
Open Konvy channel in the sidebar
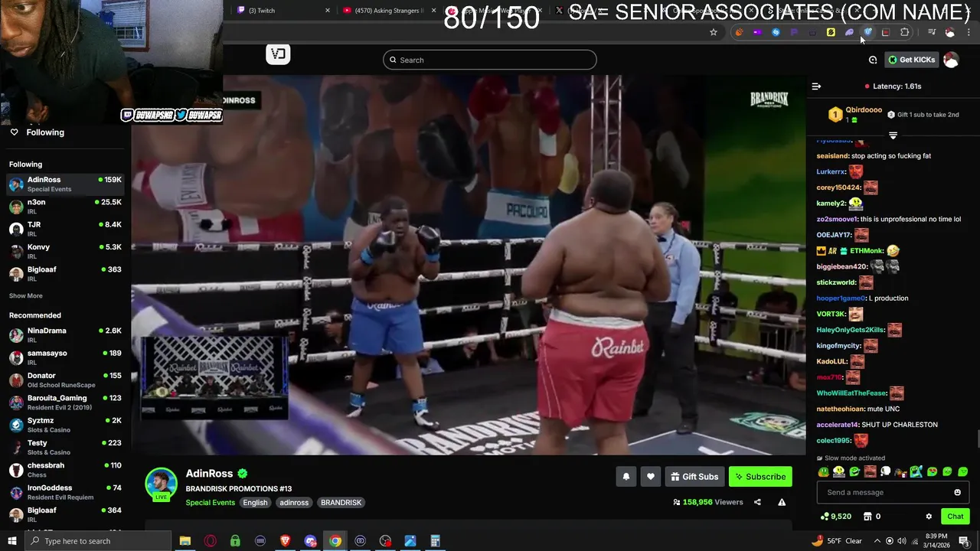point(65,251)
